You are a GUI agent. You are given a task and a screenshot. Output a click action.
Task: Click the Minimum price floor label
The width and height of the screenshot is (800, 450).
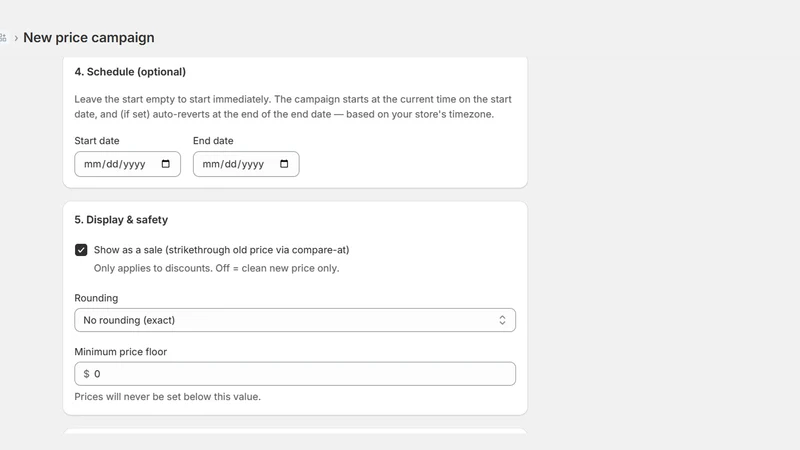click(x=120, y=352)
